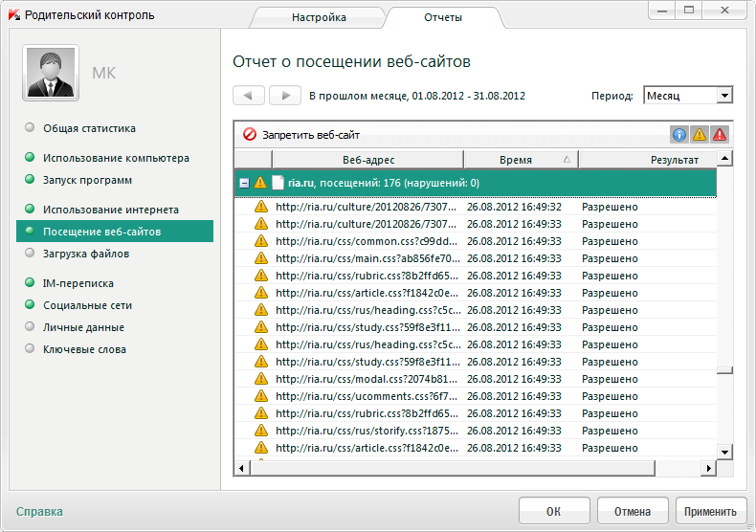Image resolution: width=756 pixels, height=532 pixels.
Task: Sort by Время column header
Action: 521,160
